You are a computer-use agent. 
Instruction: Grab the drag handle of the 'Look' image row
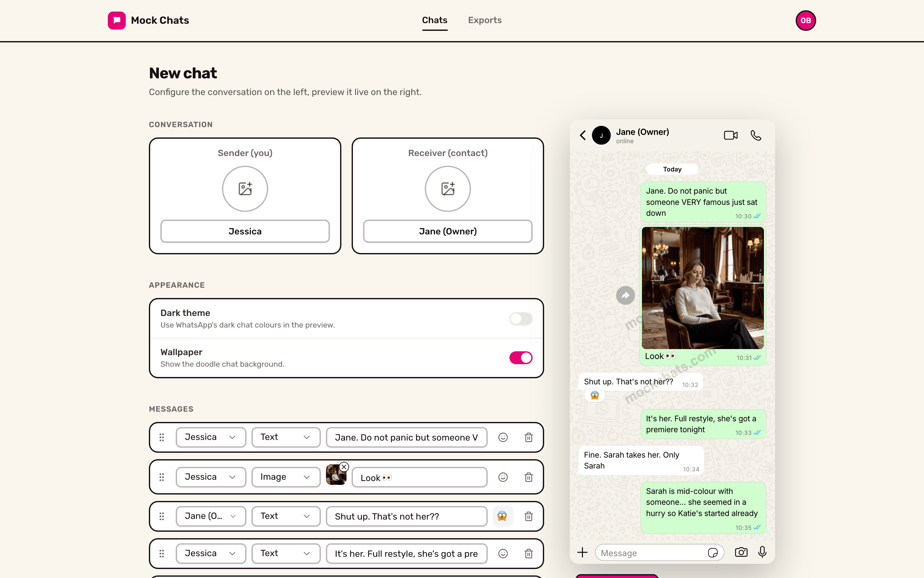pos(162,477)
